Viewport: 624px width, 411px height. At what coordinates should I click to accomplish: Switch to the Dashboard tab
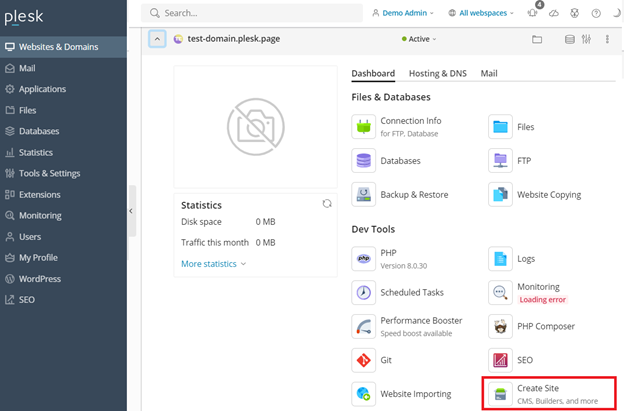point(373,74)
